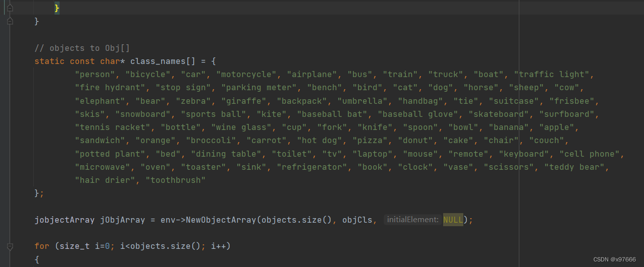Click the jObjArray variable name

[x=123, y=220]
